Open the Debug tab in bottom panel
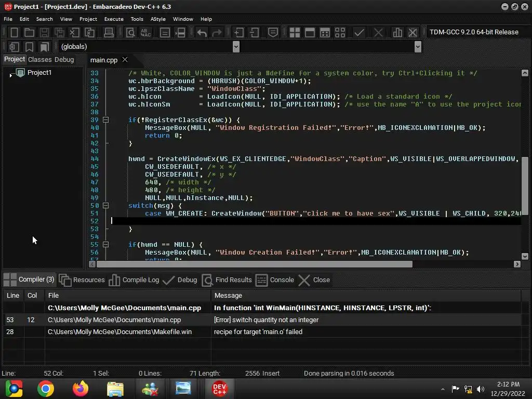This screenshot has width=532, height=399. coord(180,280)
